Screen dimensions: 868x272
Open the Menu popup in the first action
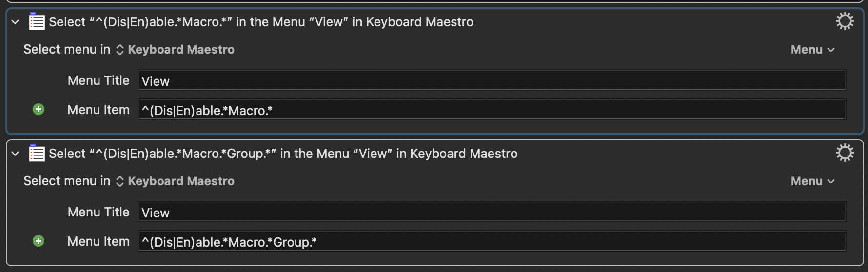812,50
